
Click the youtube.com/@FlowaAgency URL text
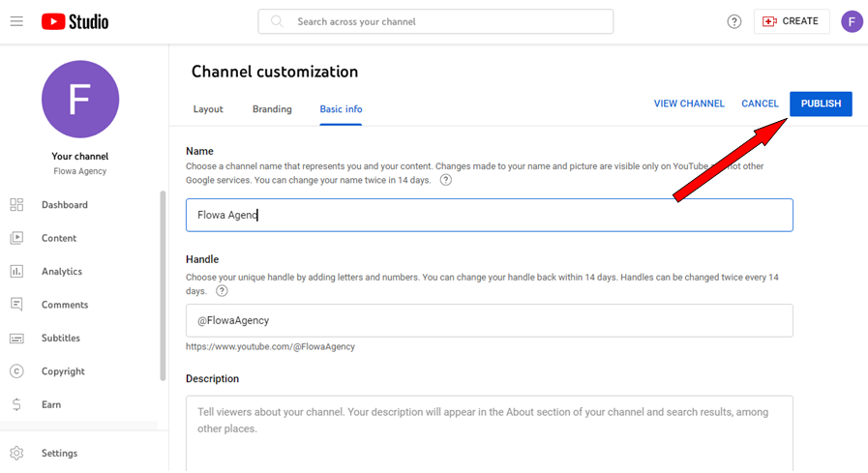click(270, 346)
